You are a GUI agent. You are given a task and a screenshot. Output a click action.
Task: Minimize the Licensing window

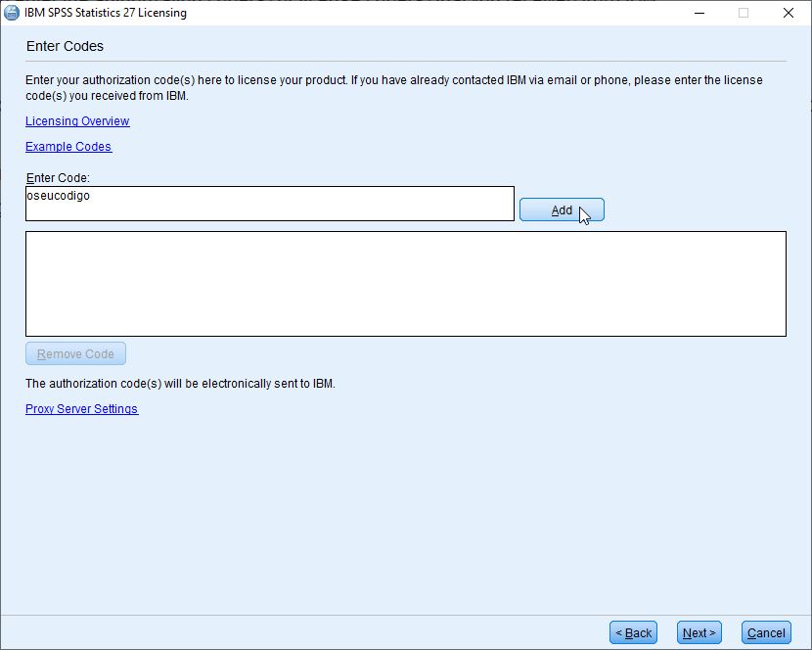pos(699,13)
